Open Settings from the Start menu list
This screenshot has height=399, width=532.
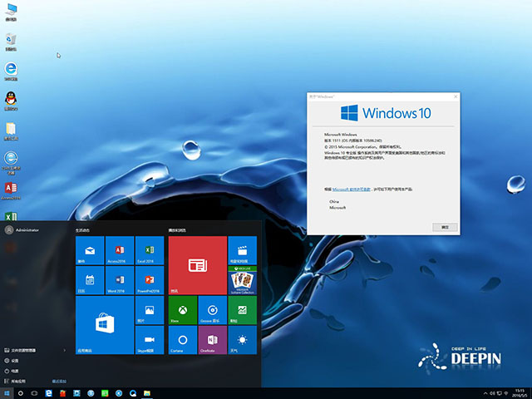coord(15,361)
